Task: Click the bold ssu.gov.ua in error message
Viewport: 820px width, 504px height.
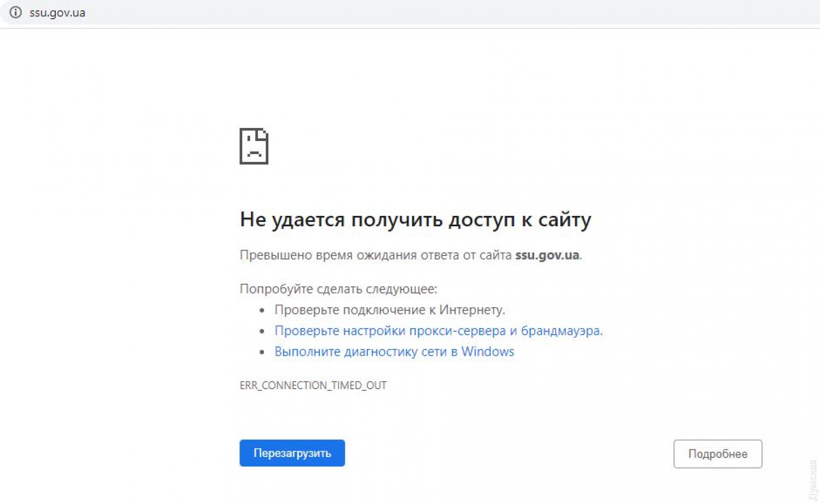Action: (x=547, y=255)
